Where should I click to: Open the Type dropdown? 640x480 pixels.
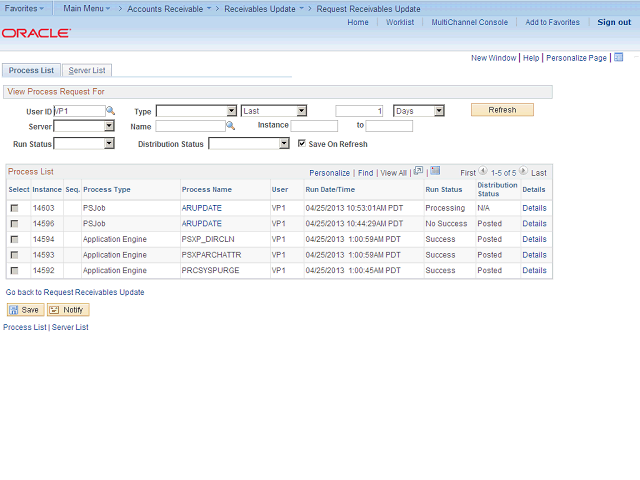click(x=196, y=111)
